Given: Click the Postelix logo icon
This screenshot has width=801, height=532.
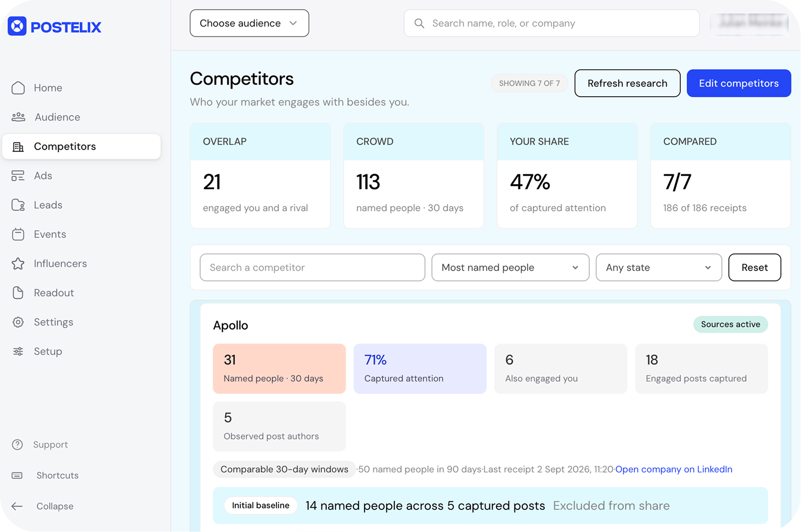Looking at the screenshot, I should (17, 26).
